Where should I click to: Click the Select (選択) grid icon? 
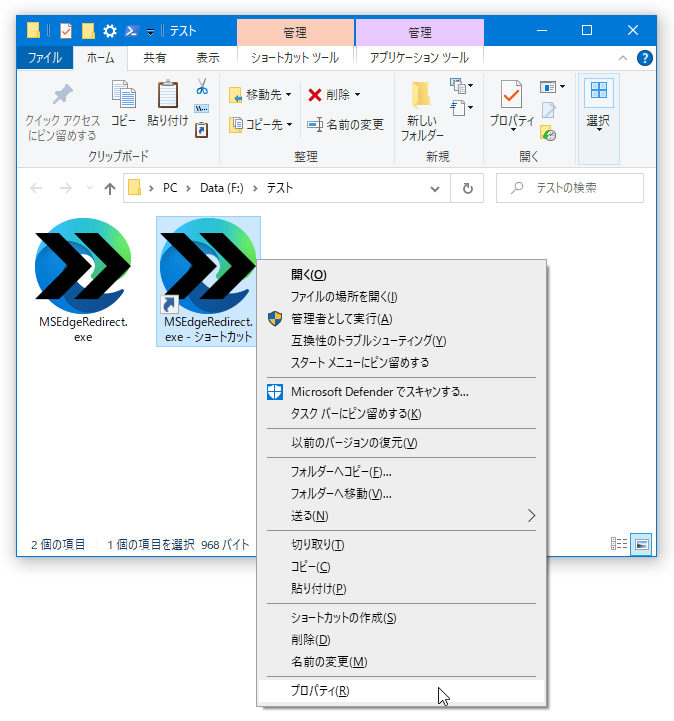tap(599, 90)
